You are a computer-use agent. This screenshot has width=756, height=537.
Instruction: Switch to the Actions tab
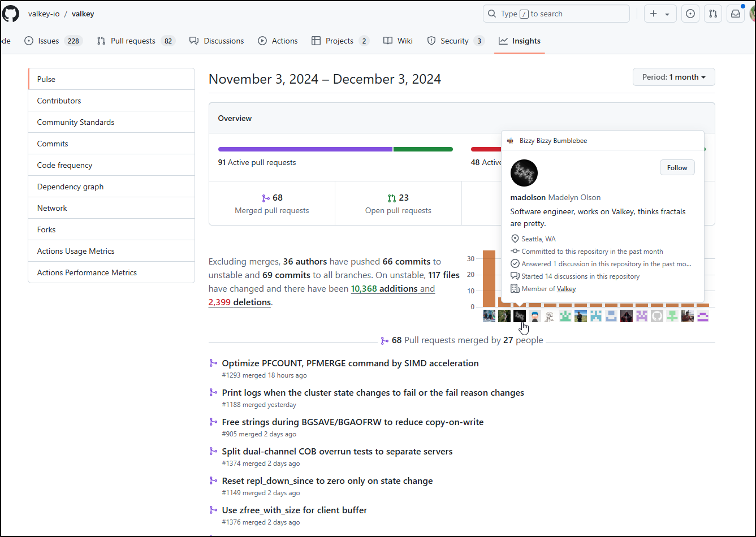pos(278,41)
